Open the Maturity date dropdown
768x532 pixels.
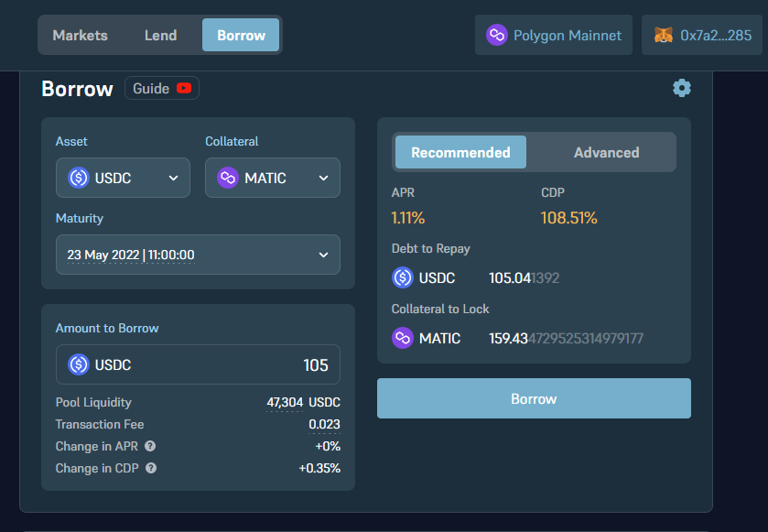pos(198,255)
